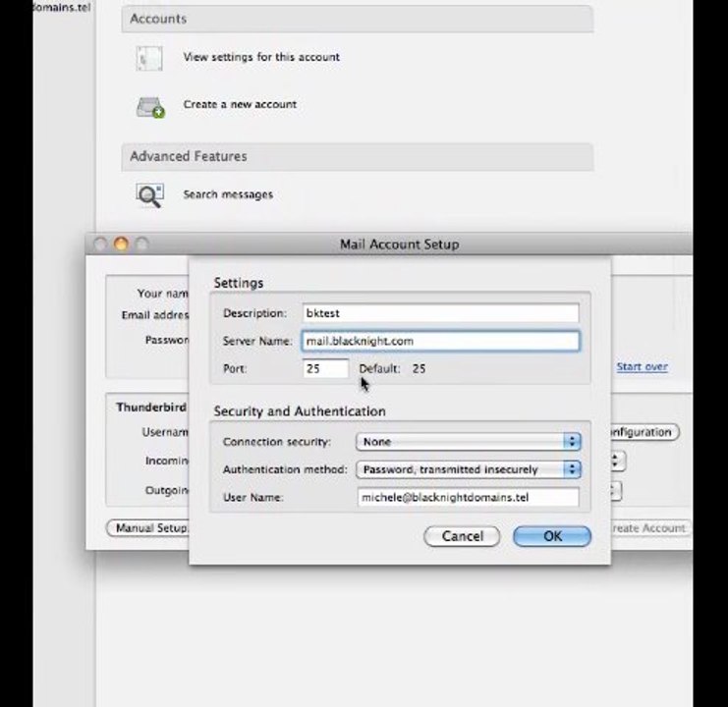Open the Connection security dropdown

[x=468, y=442]
